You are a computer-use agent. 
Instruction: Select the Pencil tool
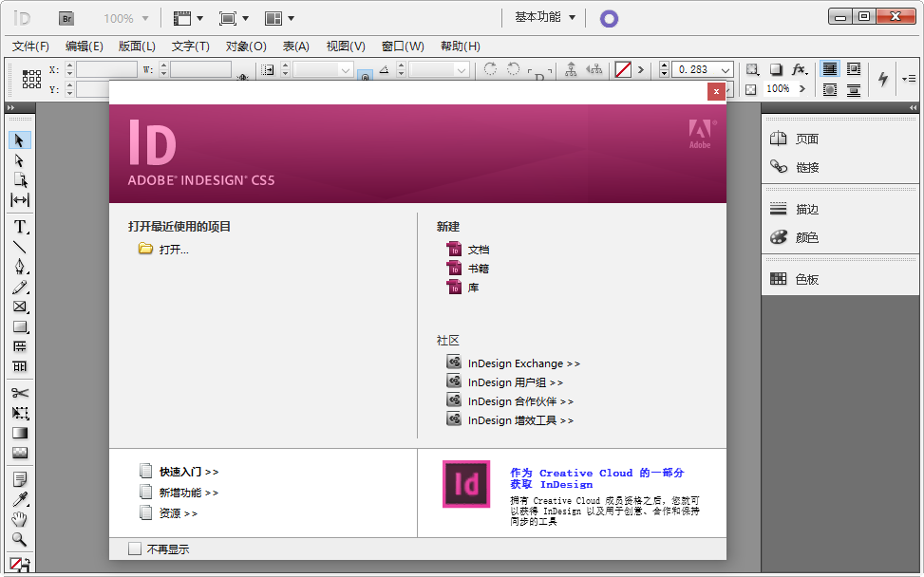coord(19,287)
